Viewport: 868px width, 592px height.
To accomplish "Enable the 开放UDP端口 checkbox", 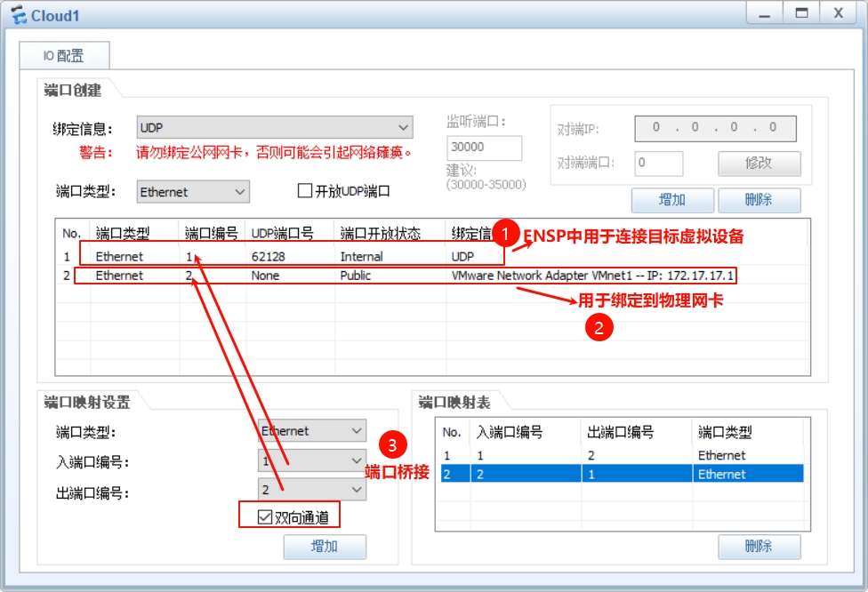I will [x=304, y=191].
